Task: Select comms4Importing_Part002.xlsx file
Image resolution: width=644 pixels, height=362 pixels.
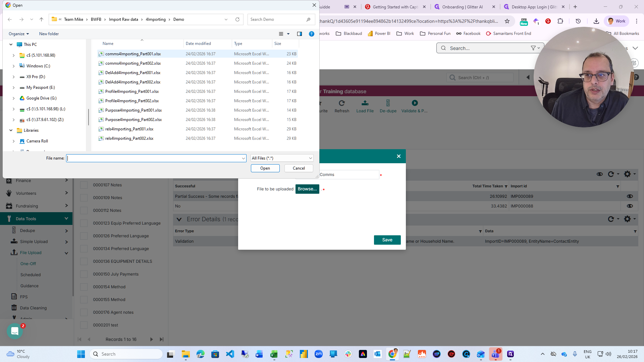Action: click(133, 63)
